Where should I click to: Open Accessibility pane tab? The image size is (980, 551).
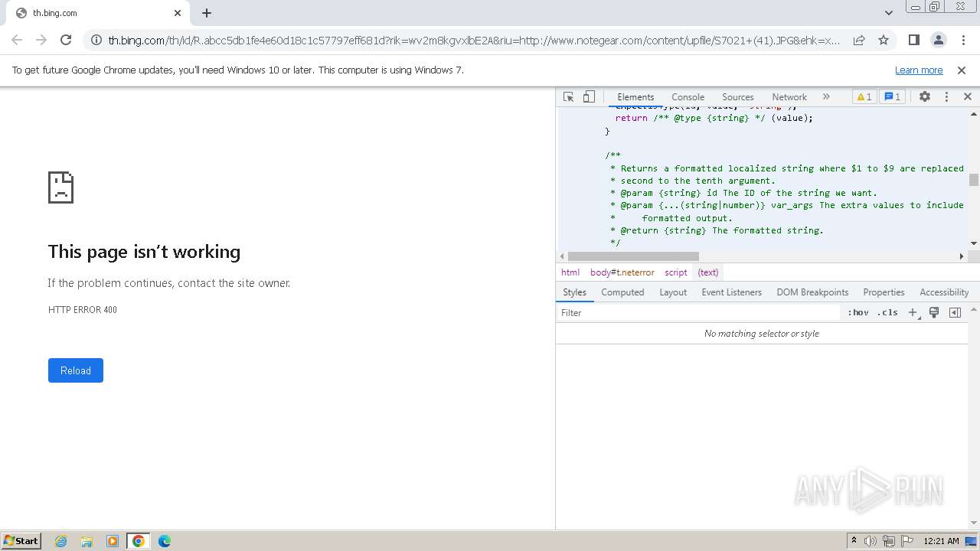click(x=944, y=292)
